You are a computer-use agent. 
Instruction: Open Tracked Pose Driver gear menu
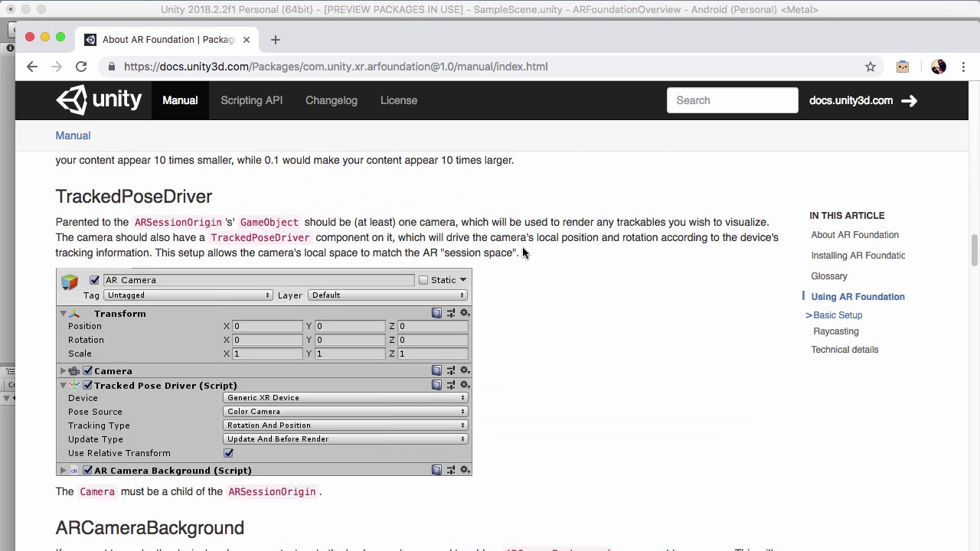coord(464,385)
